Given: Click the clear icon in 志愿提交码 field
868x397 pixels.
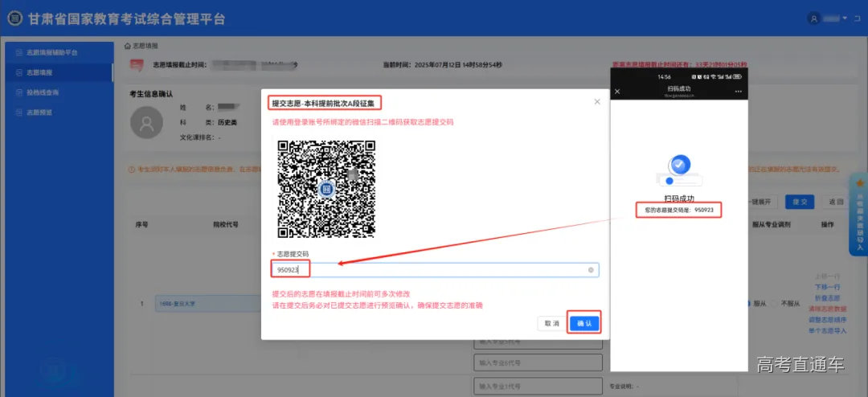Looking at the screenshot, I should tap(591, 270).
